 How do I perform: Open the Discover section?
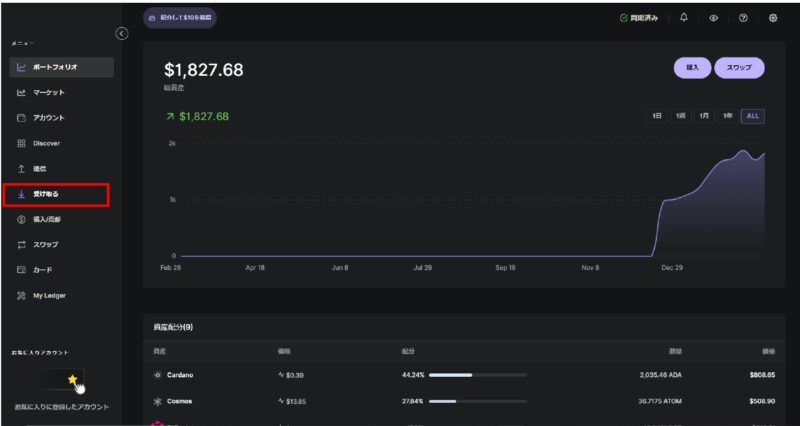(46, 143)
